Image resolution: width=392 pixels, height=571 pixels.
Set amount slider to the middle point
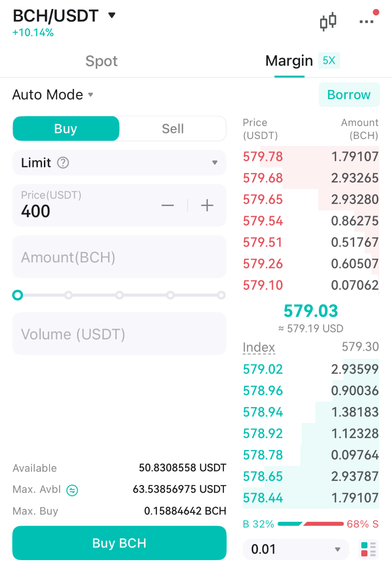click(x=119, y=295)
